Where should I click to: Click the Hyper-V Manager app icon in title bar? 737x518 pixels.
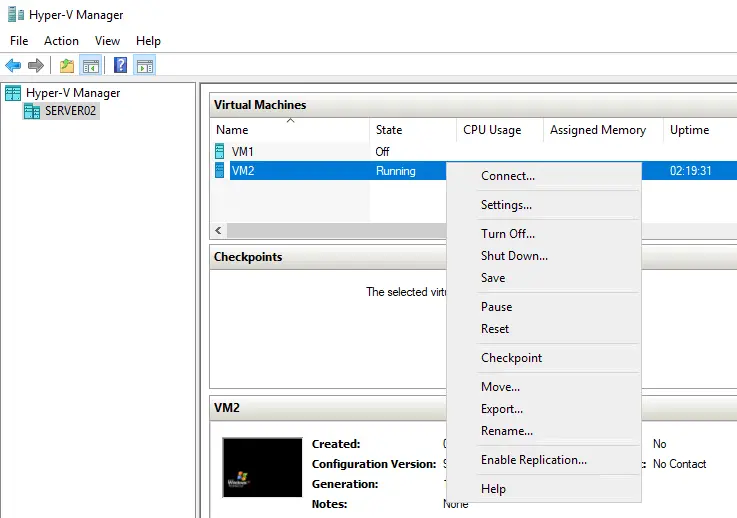[x=13, y=15]
